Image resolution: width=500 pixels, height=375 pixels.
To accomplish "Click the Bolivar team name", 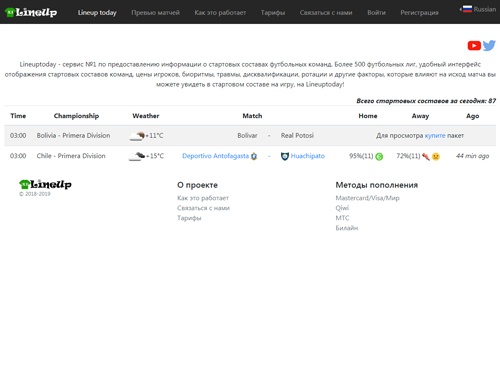I will (247, 136).
